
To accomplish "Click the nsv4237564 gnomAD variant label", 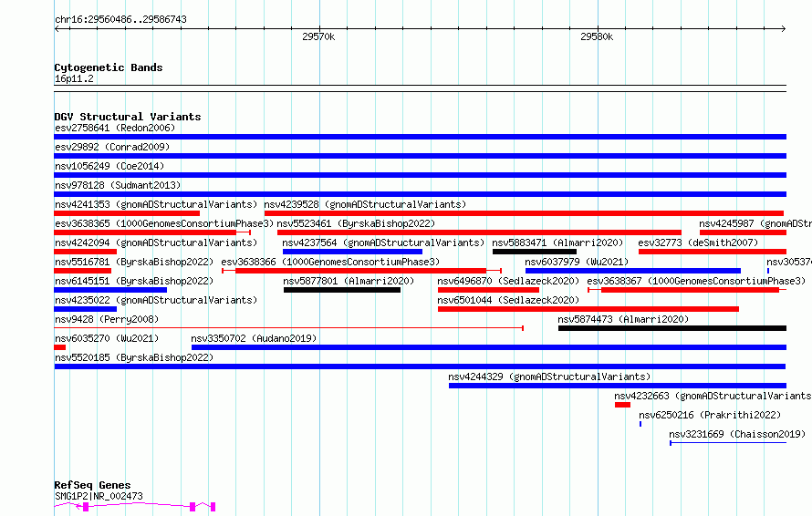I will click(383, 243).
